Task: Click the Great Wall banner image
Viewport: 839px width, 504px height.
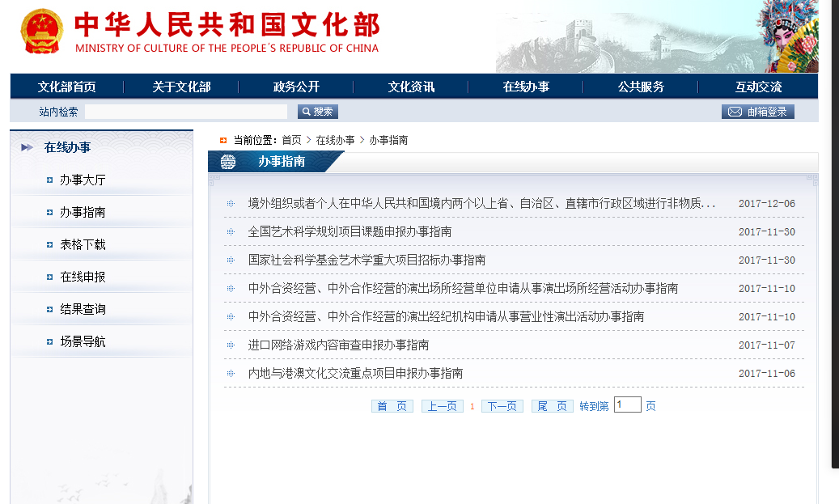Action: (x=657, y=36)
